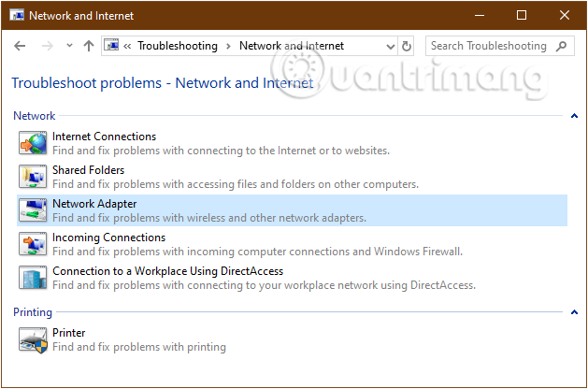The width and height of the screenshot is (588, 389).
Task: Open the Shared Folders troubleshooter link
Action: click(x=88, y=170)
